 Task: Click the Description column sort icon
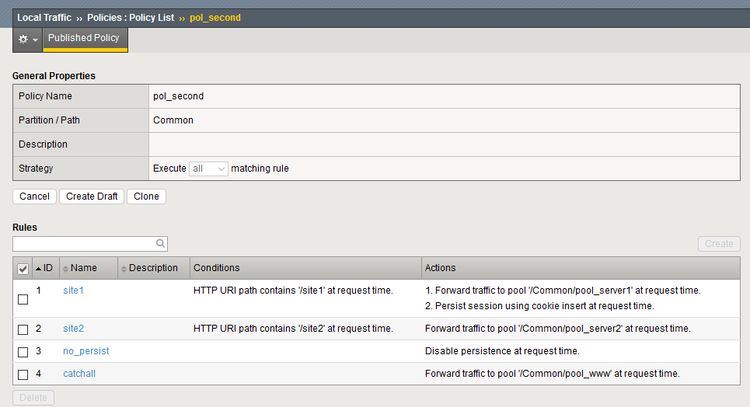(124, 268)
